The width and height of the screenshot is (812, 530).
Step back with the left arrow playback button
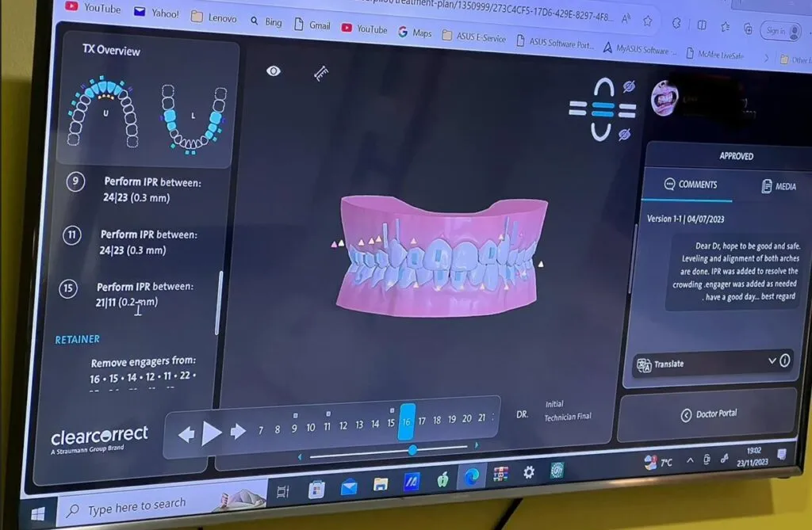186,433
